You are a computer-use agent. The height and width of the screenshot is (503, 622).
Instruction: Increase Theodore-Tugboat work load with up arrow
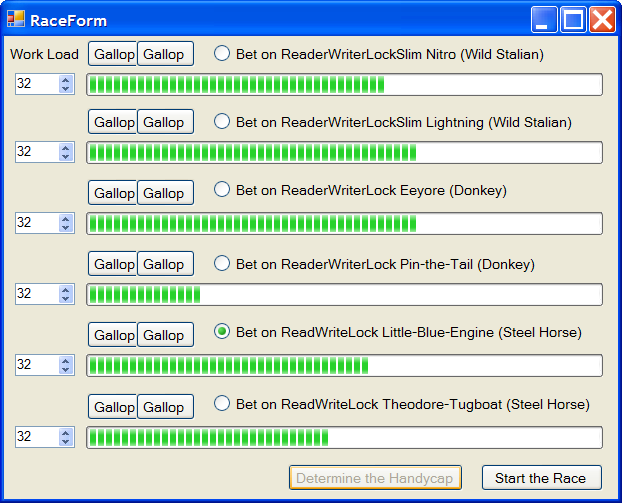pos(66,432)
